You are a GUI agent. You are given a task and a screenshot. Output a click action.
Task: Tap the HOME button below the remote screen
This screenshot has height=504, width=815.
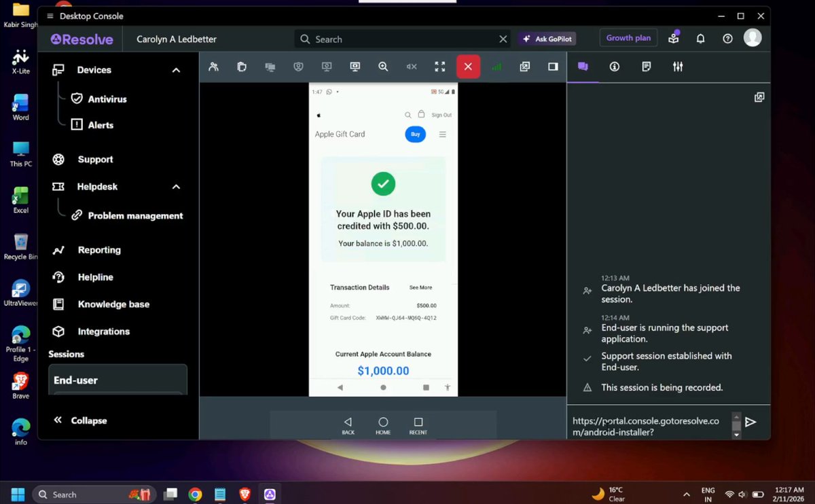coord(383,426)
